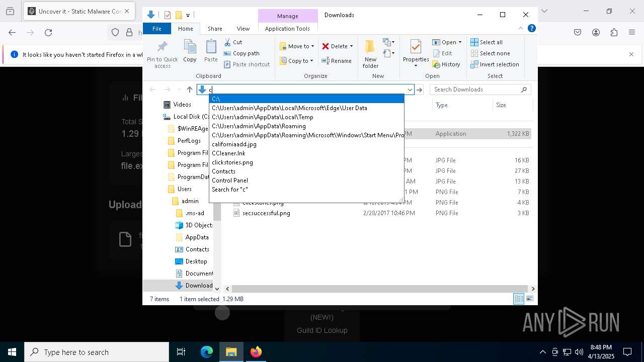Screen dimensions: 644x362
Task: Click the Up one level arrow
Action: 190,89
